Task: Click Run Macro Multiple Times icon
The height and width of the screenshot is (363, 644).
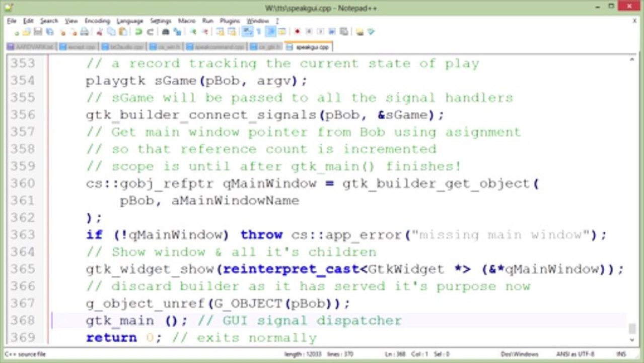Action: [x=332, y=32]
